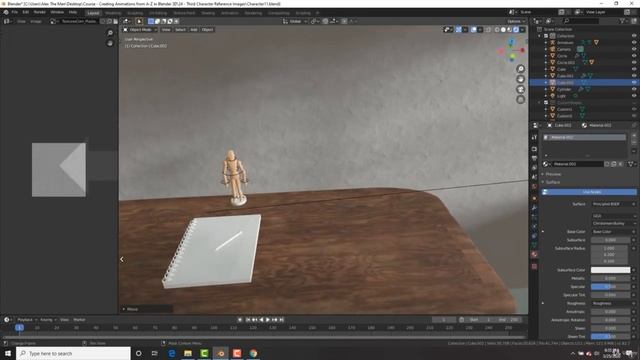Open the Render menu
The width and height of the screenshot is (640, 360).
pos(40,12)
